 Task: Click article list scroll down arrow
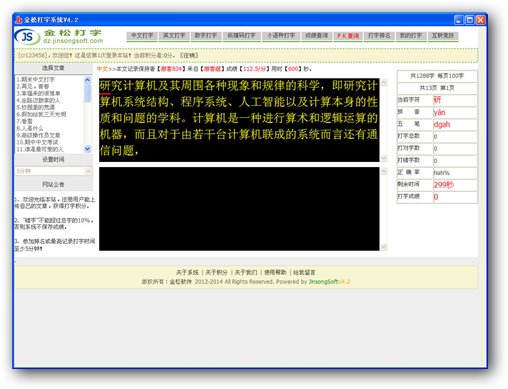[87, 149]
